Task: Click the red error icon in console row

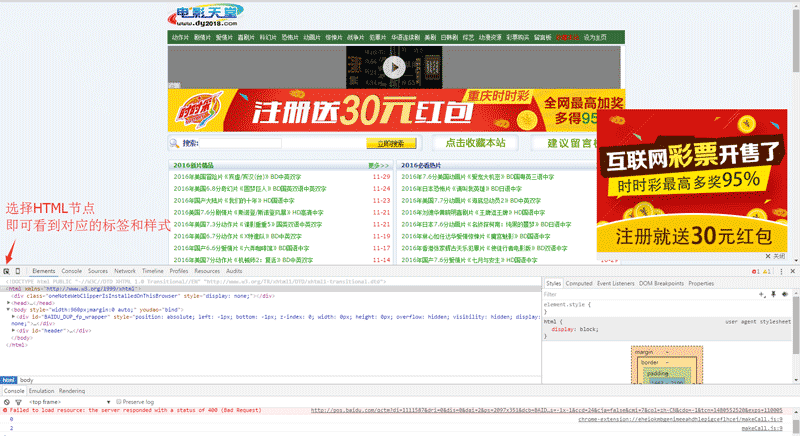Action: coord(6,410)
